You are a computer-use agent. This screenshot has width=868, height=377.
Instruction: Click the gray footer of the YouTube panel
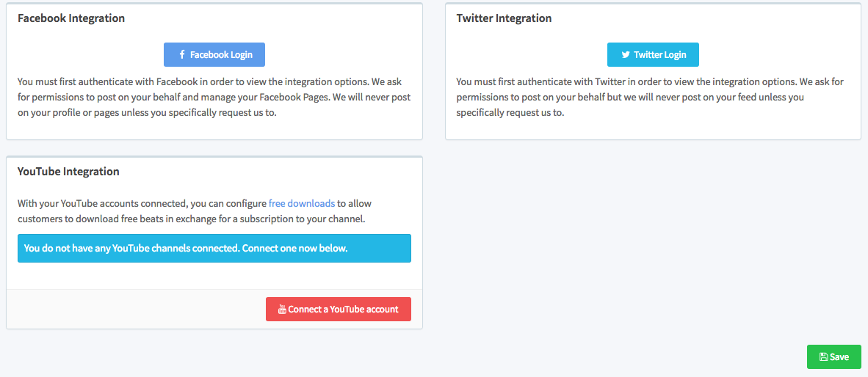click(132, 309)
